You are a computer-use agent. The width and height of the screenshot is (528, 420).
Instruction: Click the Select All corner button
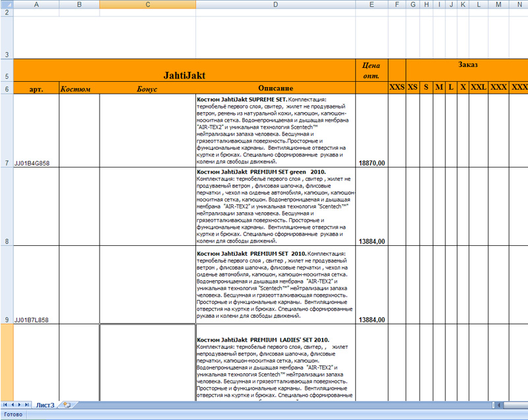click(x=7, y=4)
